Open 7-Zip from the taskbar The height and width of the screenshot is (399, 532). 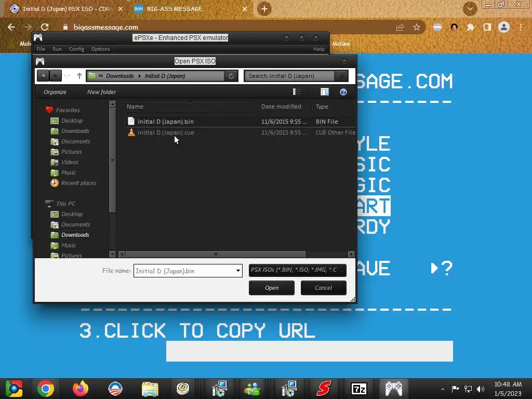coord(358,389)
